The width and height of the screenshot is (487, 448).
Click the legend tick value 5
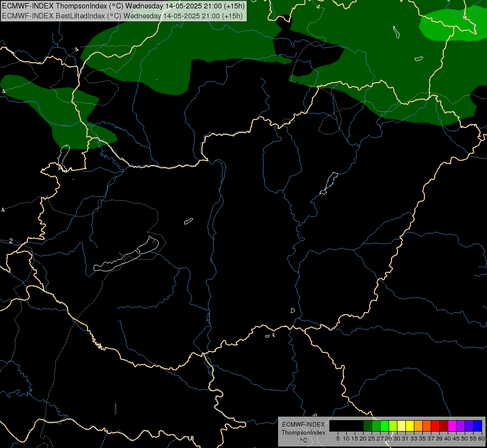click(x=338, y=439)
